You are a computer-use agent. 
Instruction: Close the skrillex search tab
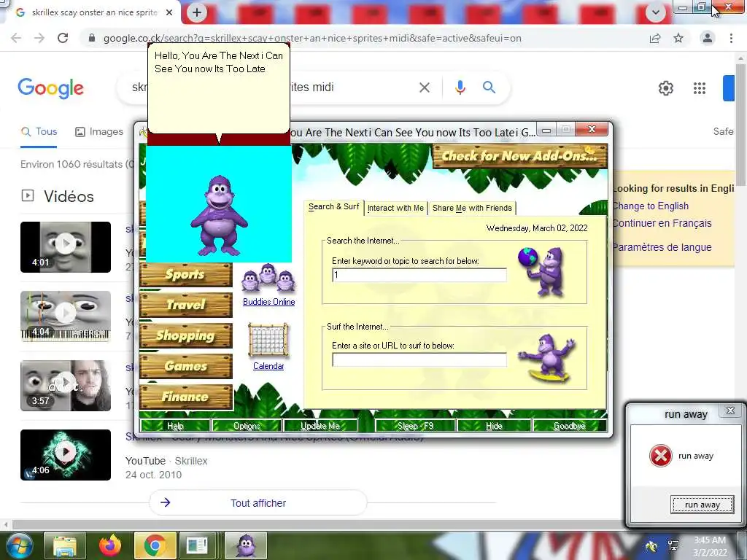click(x=169, y=12)
